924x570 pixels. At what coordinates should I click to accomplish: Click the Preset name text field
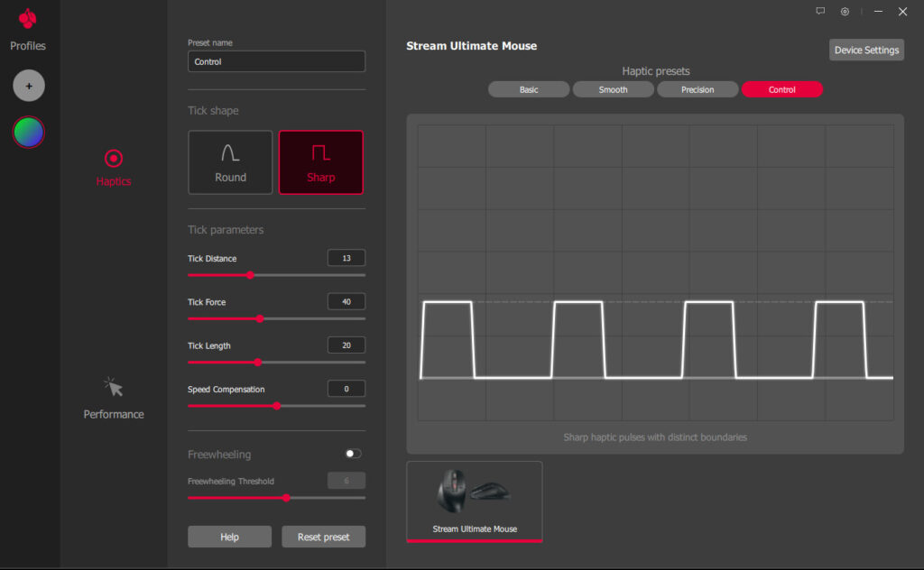276,61
